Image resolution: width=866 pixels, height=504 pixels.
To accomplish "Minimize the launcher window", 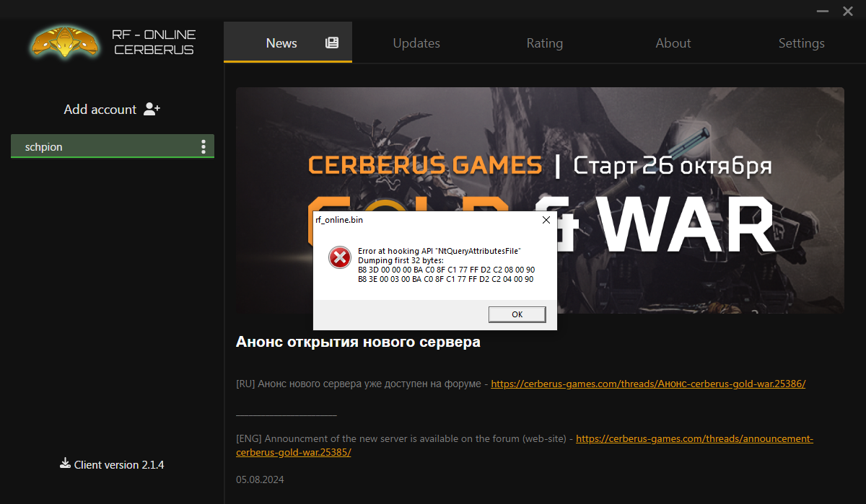I will pyautogui.click(x=822, y=12).
